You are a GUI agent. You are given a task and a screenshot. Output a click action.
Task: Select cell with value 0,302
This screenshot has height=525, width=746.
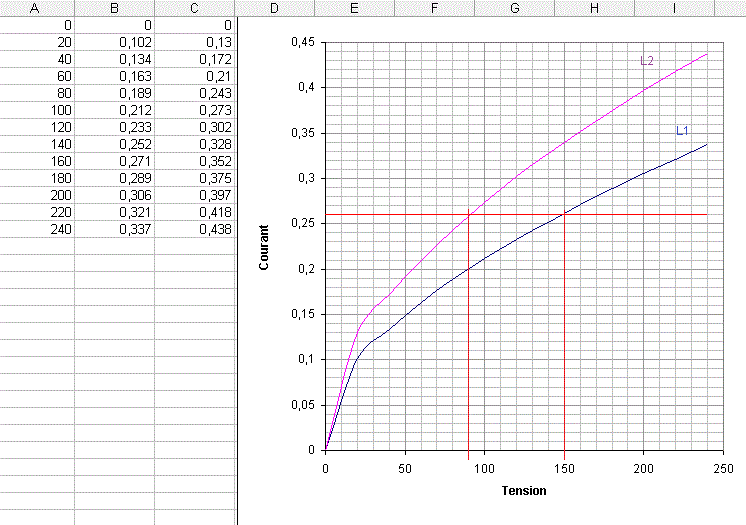pyautogui.click(x=195, y=127)
